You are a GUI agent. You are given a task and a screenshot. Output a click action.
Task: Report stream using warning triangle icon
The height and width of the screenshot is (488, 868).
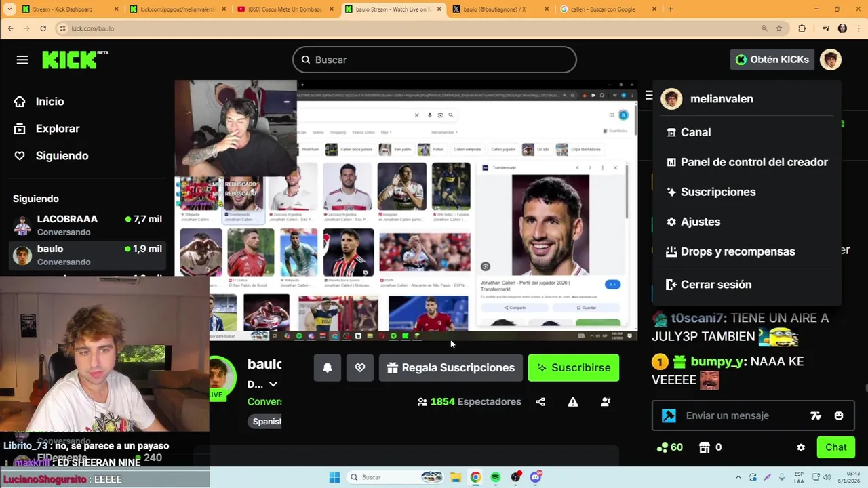[573, 402]
